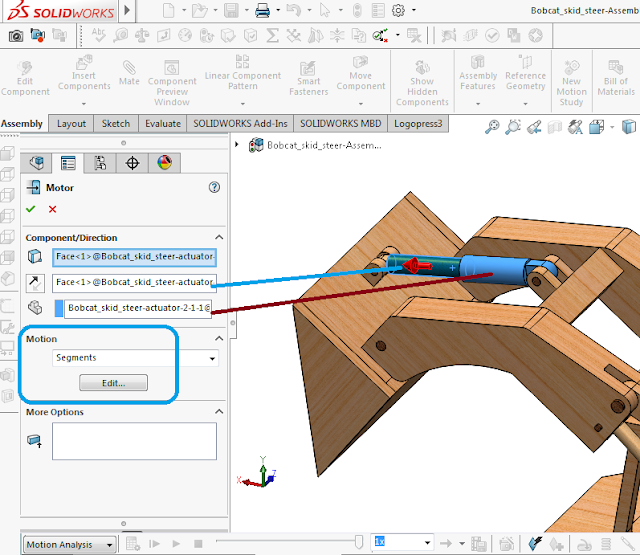
Task: Click the playback mode arrow icon
Action: coord(446,543)
